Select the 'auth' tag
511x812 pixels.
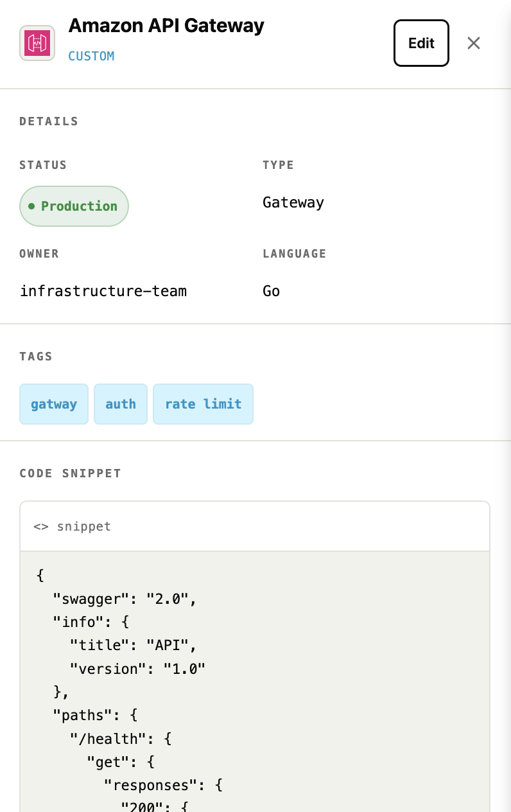pos(121,404)
